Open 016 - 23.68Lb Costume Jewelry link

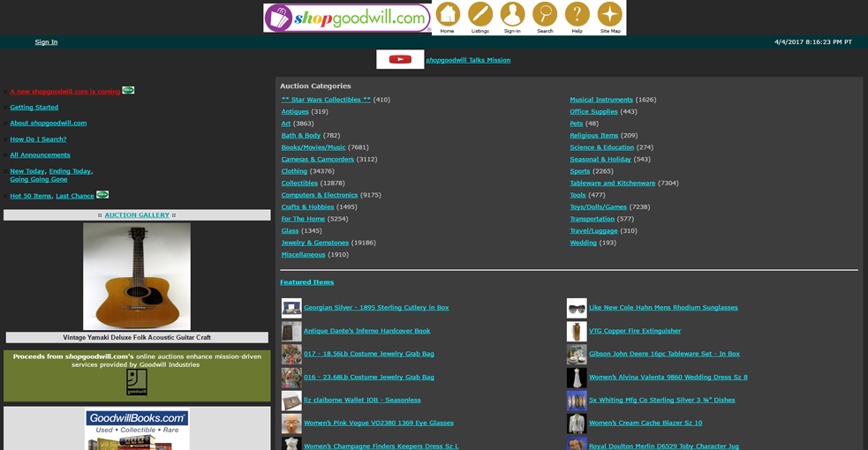pos(369,378)
